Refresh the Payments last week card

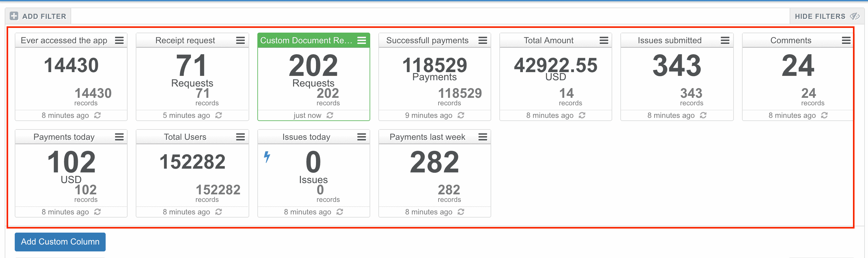(461, 212)
